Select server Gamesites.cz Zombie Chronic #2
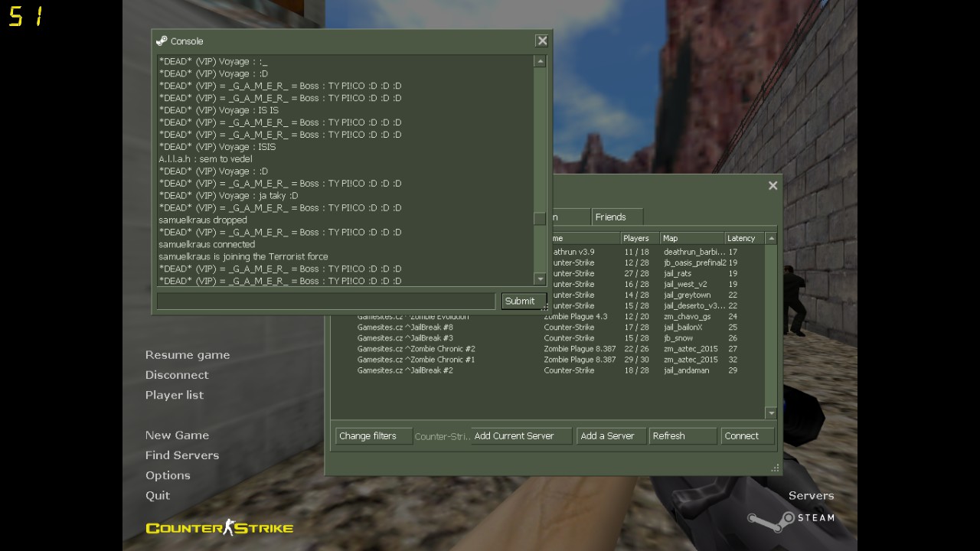Viewport: 980px width, 551px height. point(547,349)
